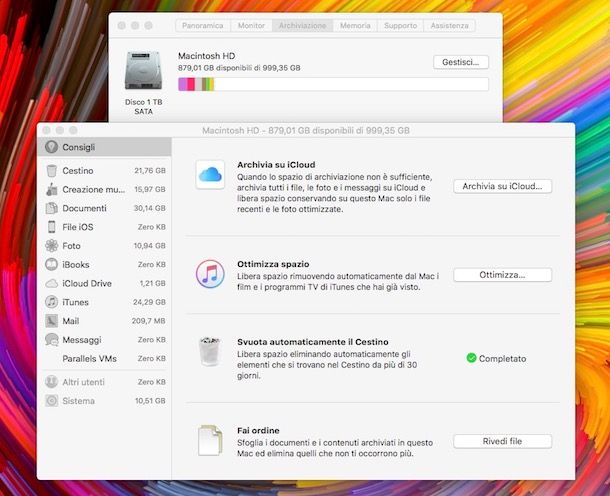The height and width of the screenshot is (496, 610).
Task: Click the Sistema gear icon in sidebar
Action: 51,401
